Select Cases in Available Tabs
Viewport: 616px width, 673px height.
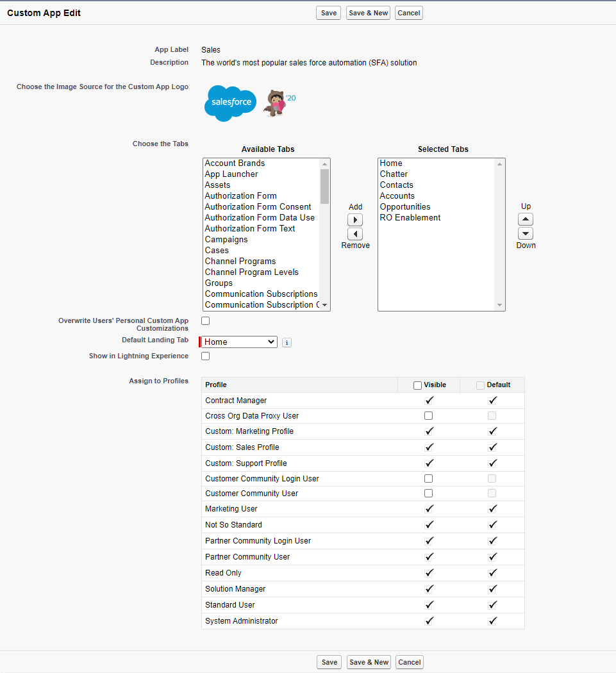261,250
